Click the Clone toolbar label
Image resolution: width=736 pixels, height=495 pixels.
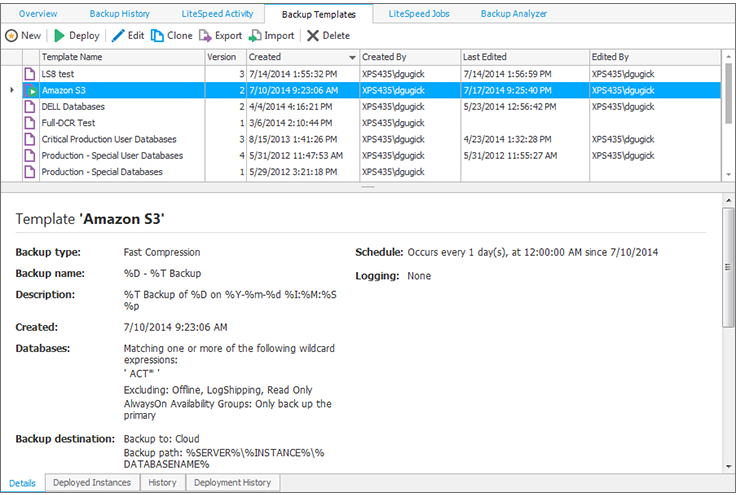(180, 36)
